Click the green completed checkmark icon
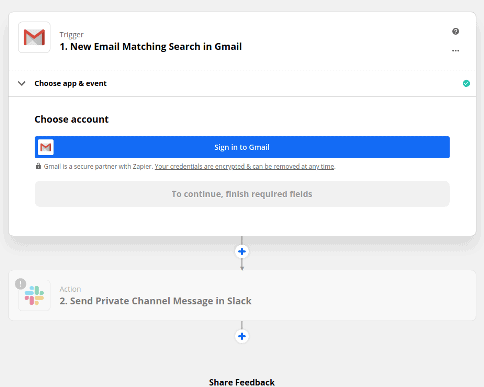 (466, 83)
